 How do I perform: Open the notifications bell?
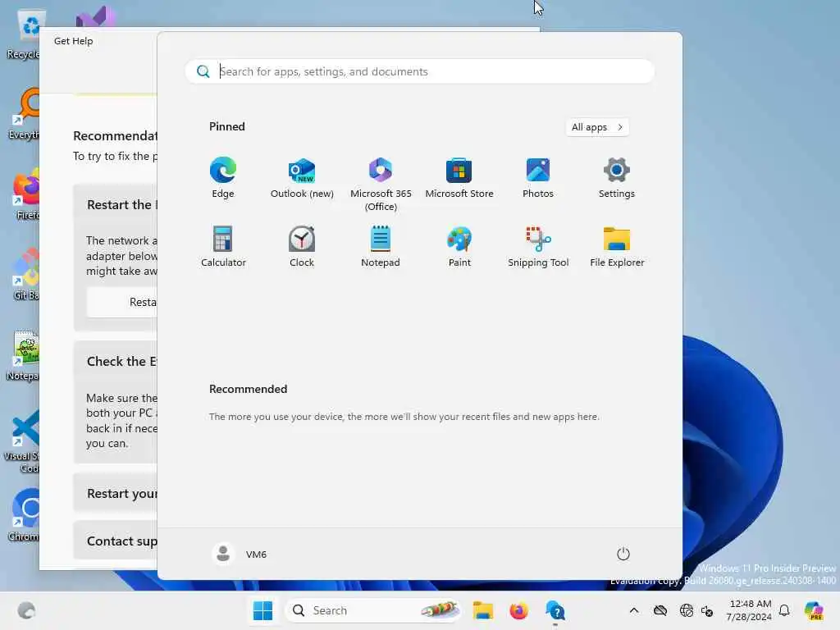pyautogui.click(x=784, y=610)
